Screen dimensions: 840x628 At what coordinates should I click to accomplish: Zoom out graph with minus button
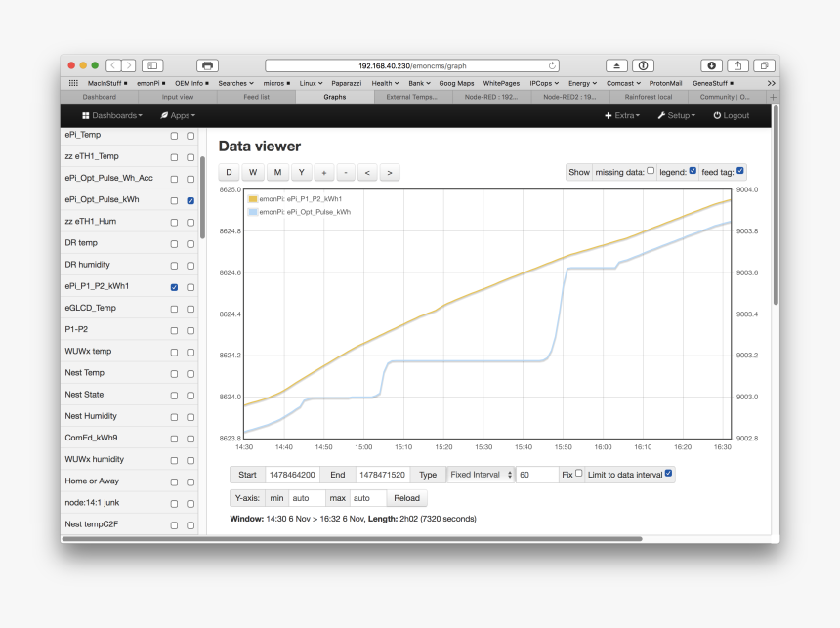(x=346, y=173)
